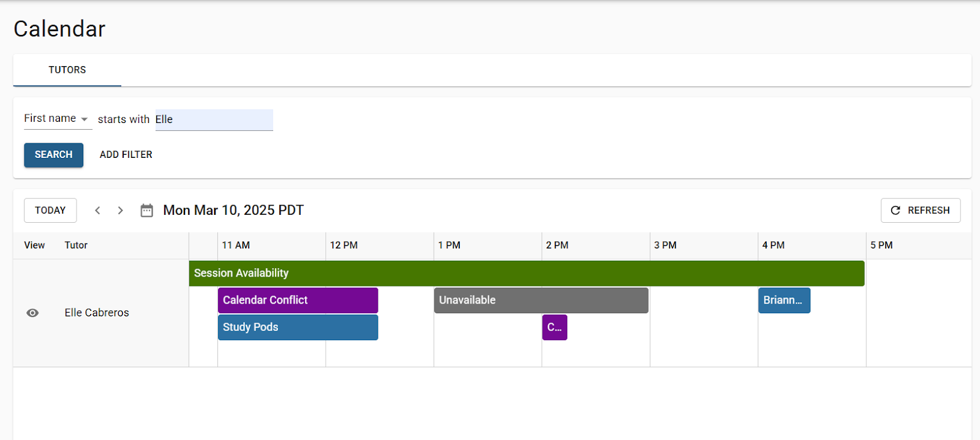The image size is (980, 440).
Task: Click the Elle Cabreros tutor name
Action: click(97, 313)
